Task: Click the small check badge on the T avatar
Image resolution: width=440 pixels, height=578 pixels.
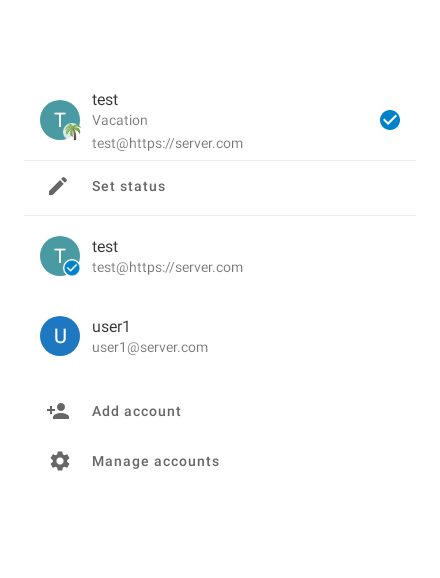Action: pos(72,268)
